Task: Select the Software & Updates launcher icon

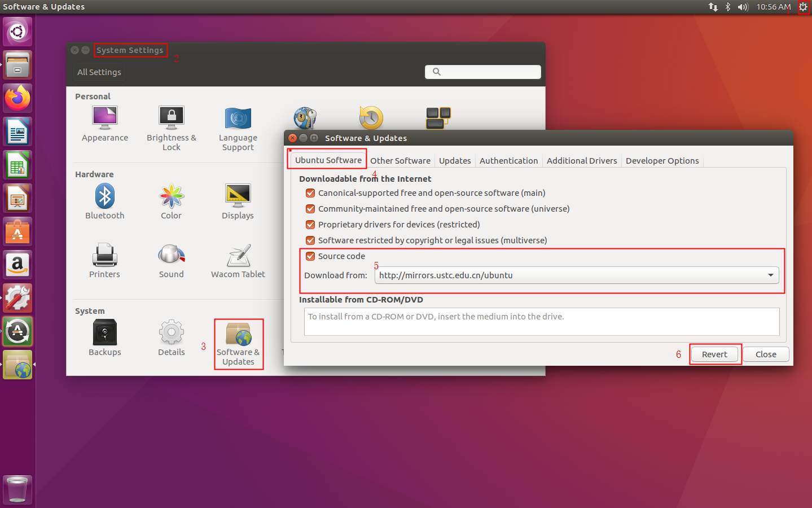Action: click(17, 365)
